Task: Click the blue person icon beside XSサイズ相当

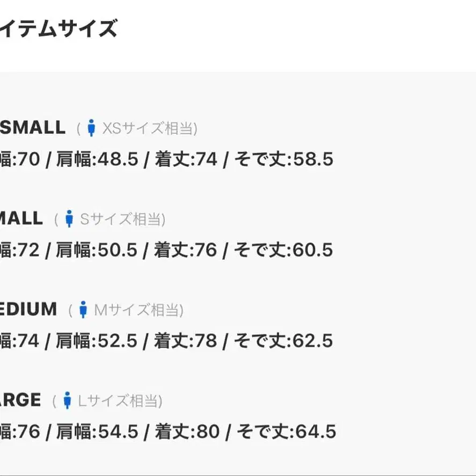Action: click(x=91, y=128)
